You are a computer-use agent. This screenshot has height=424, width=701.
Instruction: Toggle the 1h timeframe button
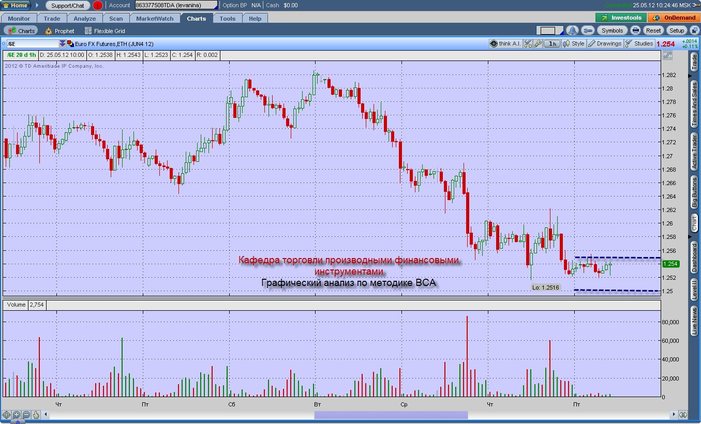[553, 43]
